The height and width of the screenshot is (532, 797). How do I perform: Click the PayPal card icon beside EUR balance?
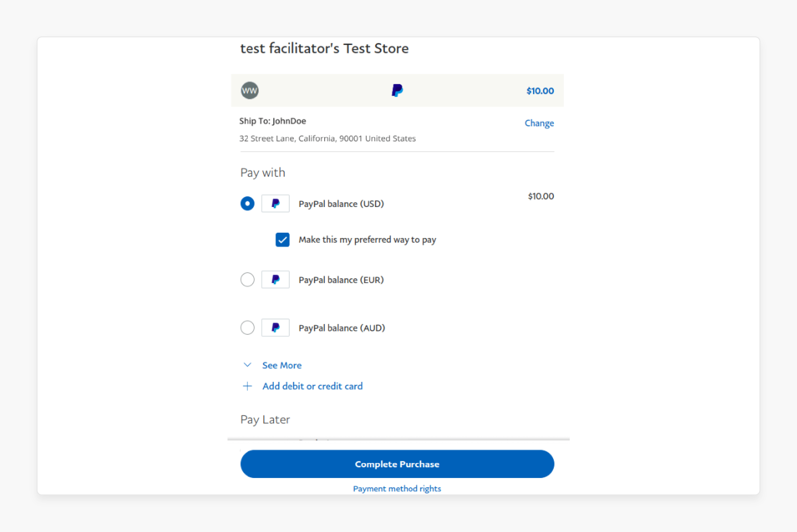[276, 280]
